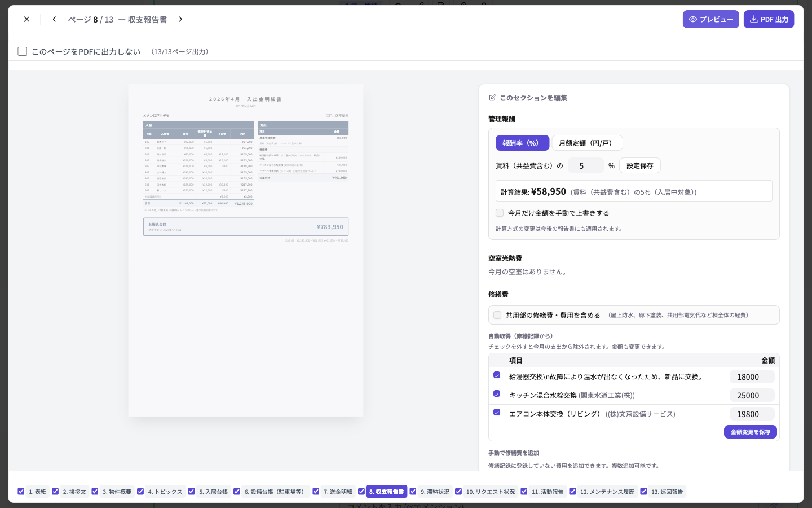The width and height of the screenshot is (812, 508).
Task: Open the 7. 送金明細 page tab
Action: 338,492
